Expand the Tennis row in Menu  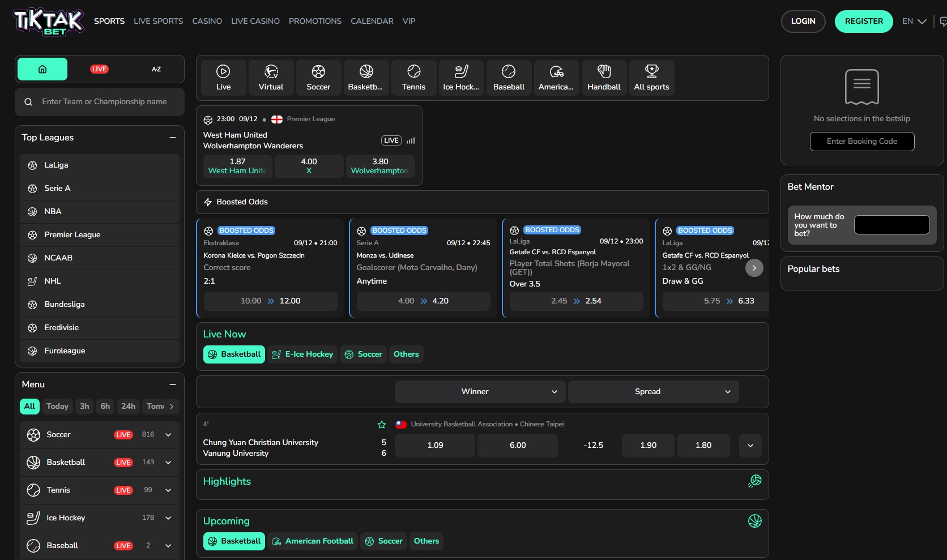click(168, 490)
